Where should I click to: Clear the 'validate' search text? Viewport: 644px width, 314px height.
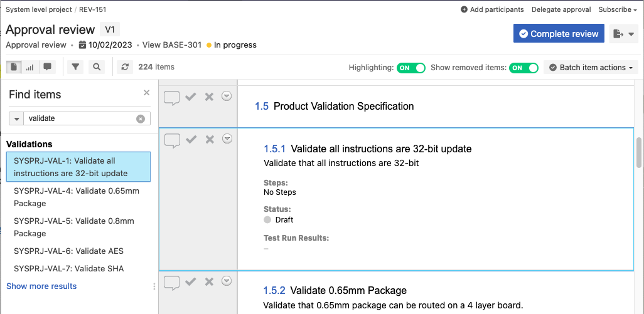pyautogui.click(x=141, y=119)
